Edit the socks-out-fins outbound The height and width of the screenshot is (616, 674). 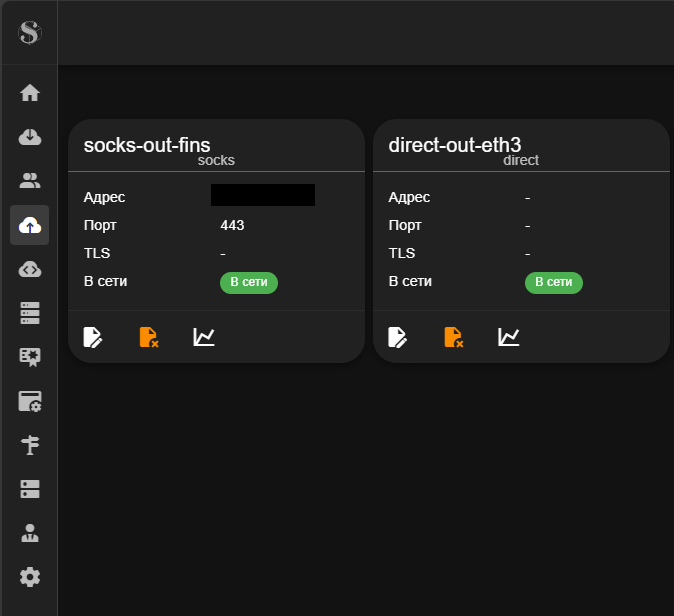(93, 337)
